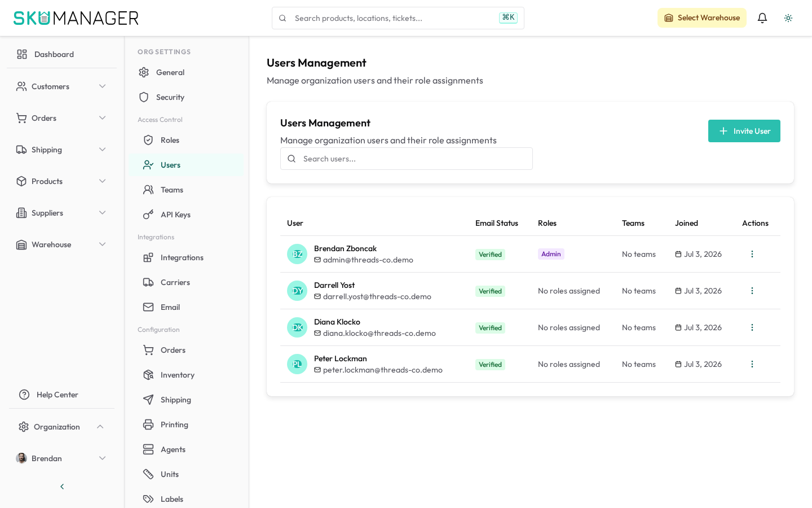Toggle light/dark theme sun icon
Screen dimensions: 812x508
pos(788,18)
